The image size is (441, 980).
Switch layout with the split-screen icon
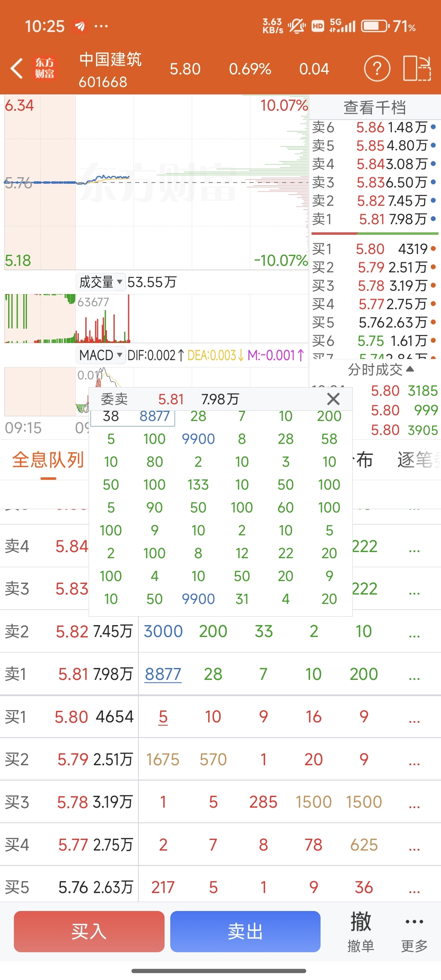(x=417, y=69)
